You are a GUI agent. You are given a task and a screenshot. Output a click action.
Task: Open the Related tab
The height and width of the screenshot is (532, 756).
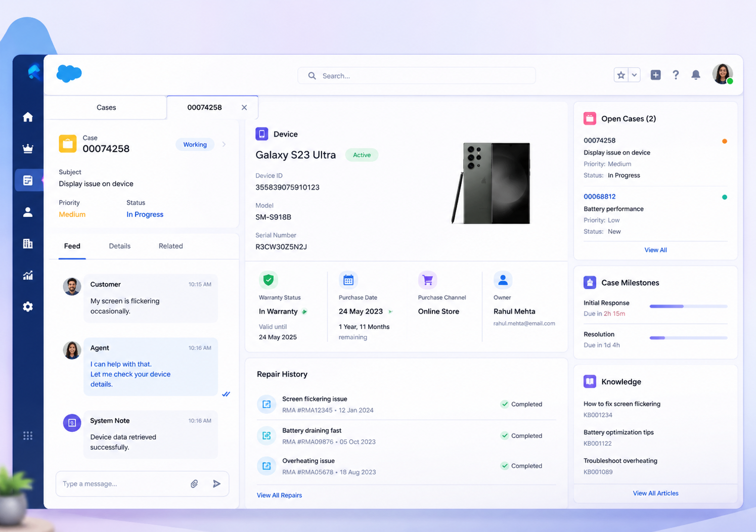(x=171, y=246)
